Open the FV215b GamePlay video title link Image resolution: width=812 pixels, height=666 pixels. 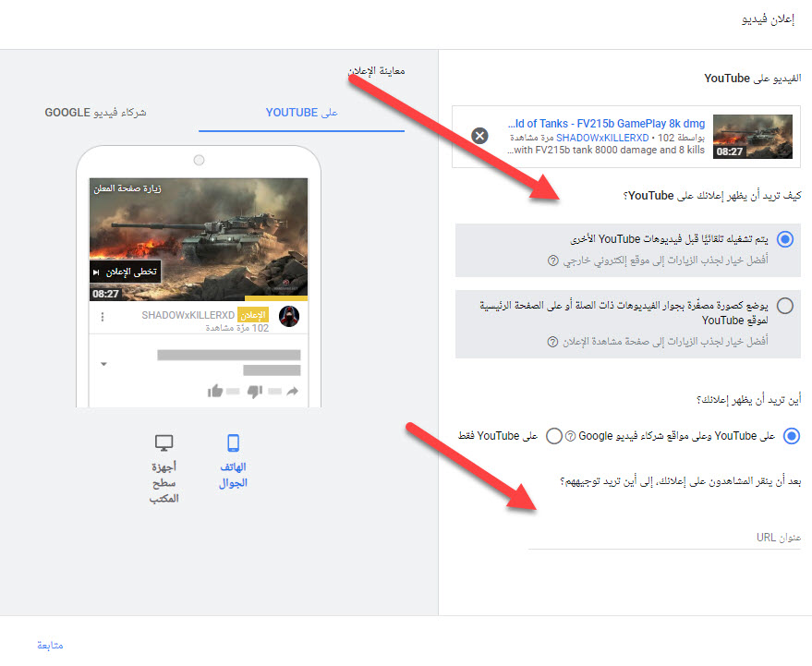(x=606, y=124)
